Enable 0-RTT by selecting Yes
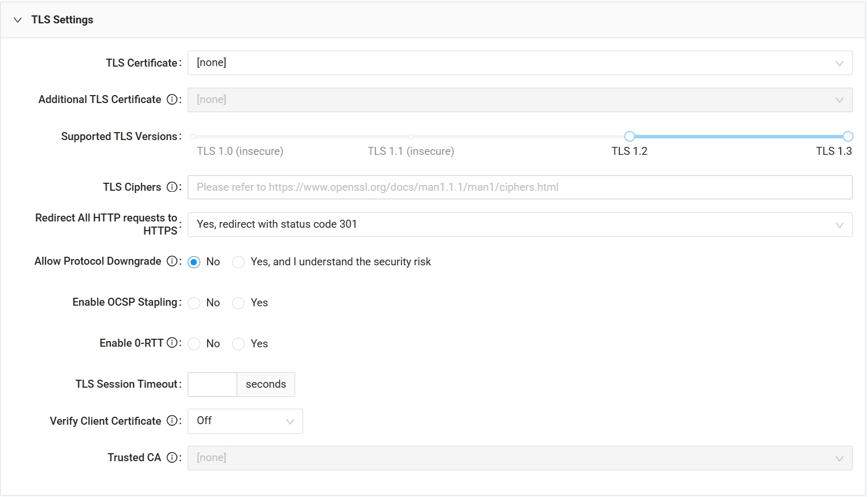 [x=238, y=343]
